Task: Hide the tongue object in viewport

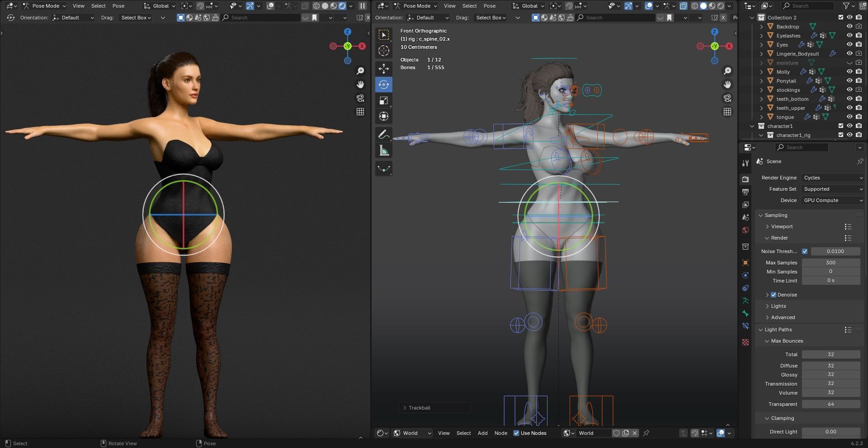Action: pyautogui.click(x=850, y=117)
